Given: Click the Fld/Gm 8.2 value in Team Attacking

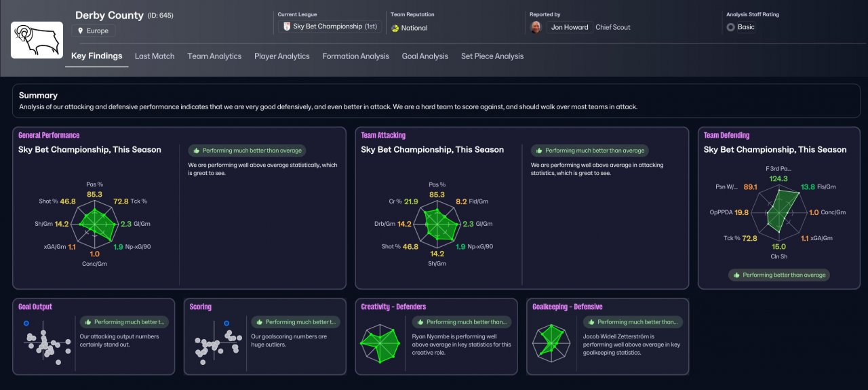Looking at the screenshot, I should click(461, 201).
